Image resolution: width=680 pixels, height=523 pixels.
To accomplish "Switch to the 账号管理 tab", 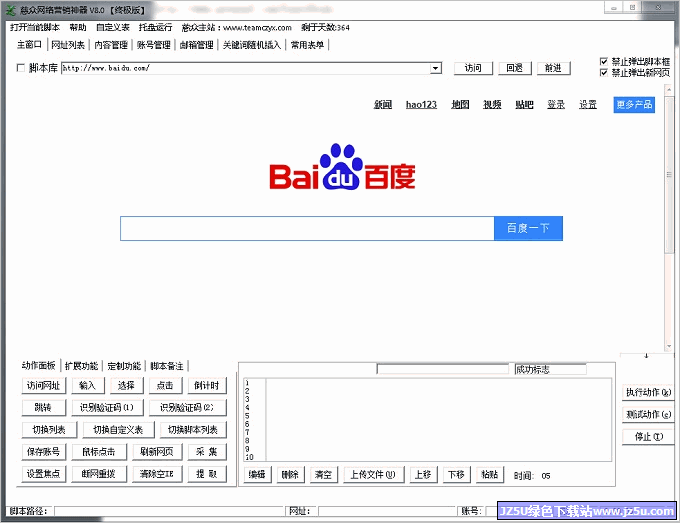I will (x=153, y=45).
